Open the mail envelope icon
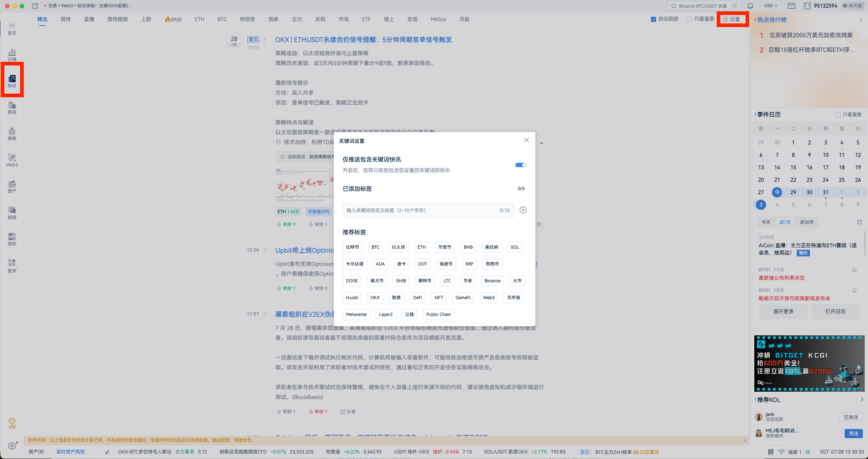Screen dimensions: 868x459 pyautogui.click(x=791, y=6)
